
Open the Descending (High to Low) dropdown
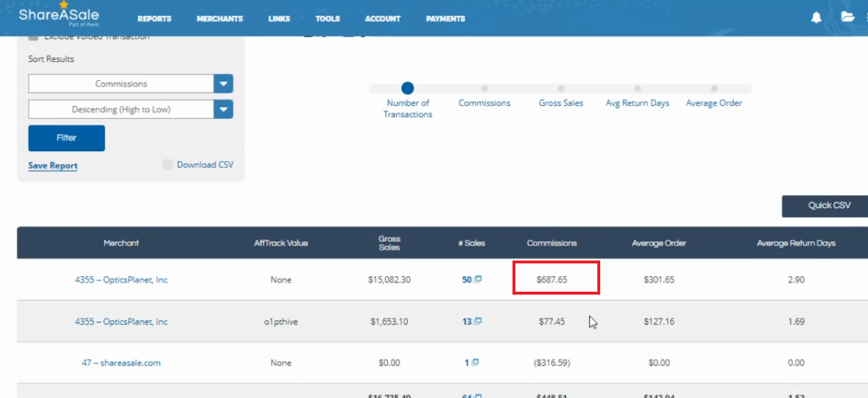click(x=130, y=109)
